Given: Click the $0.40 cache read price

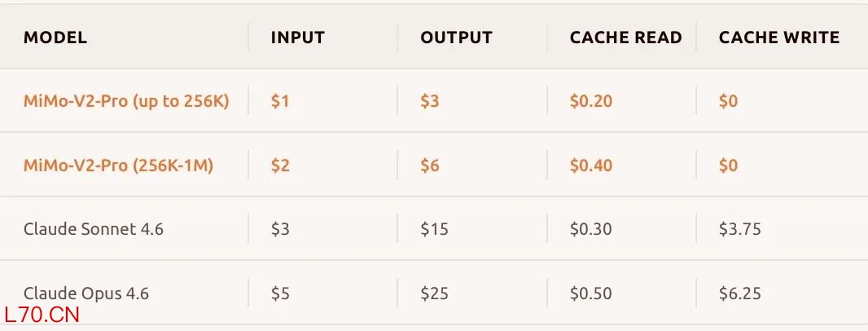Looking at the screenshot, I should pos(590,165).
